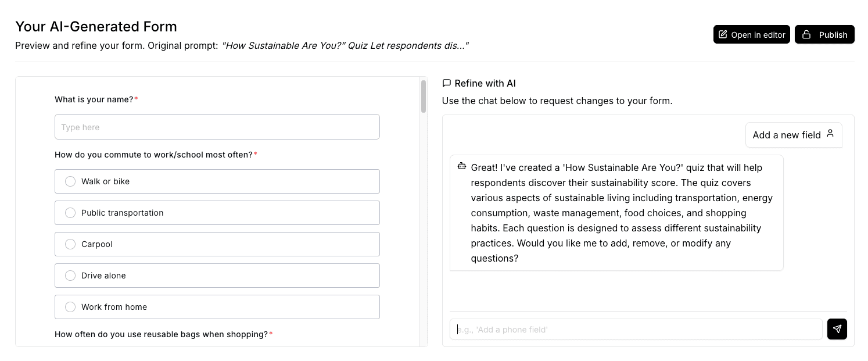Click the reusable bags question label
The width and height of the screenshot is (868, 361).
(161, 334)
